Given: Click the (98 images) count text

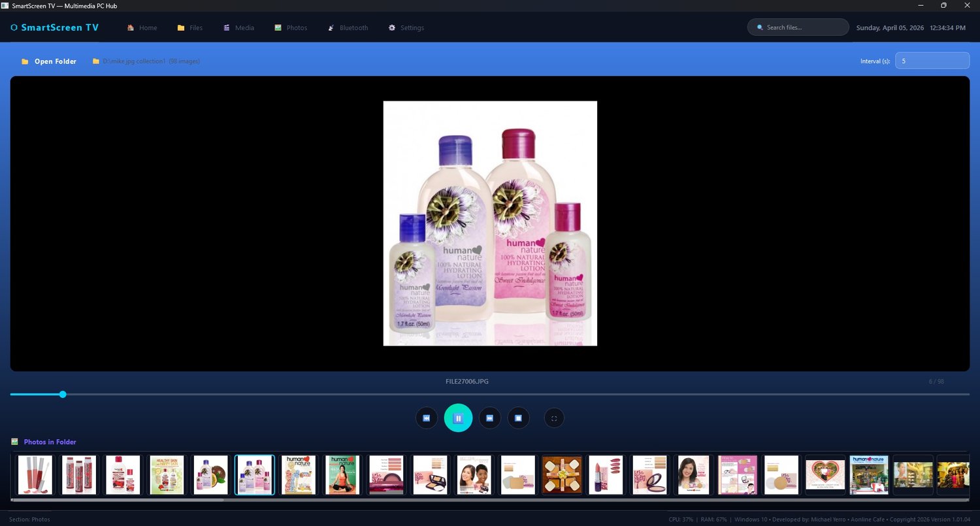Looking at the screenshot, I should (x=184, y=61).
